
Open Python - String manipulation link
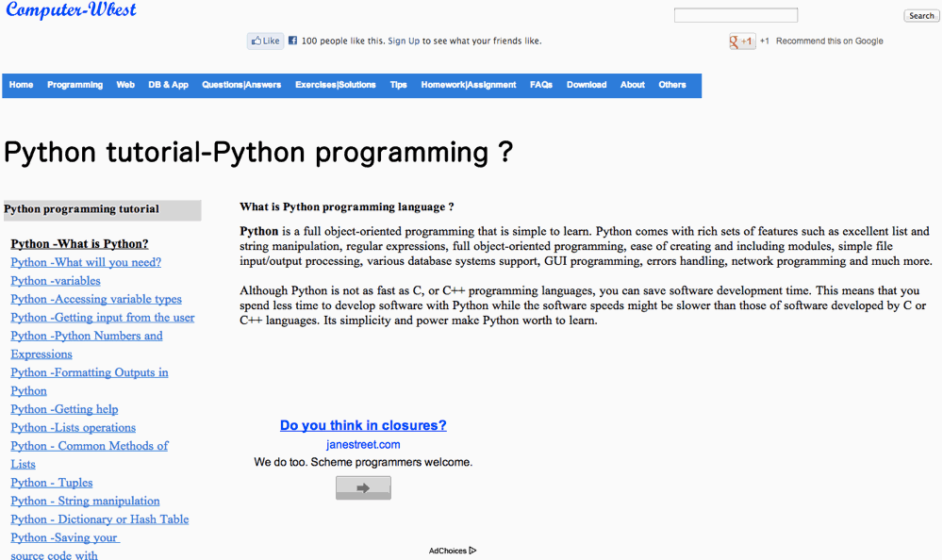point(86,501)
